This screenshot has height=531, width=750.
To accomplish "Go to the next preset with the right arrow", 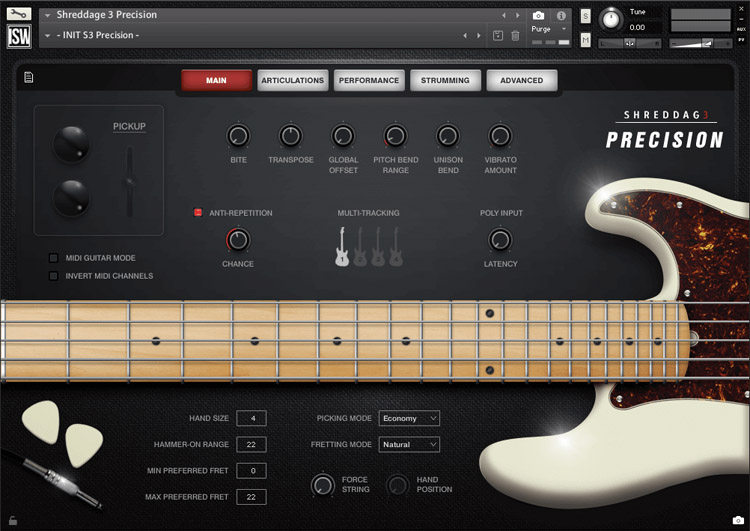I will (x=479, y=36).
